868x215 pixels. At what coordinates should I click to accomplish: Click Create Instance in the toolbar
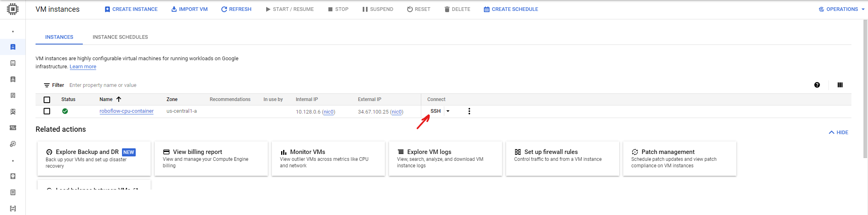[131, 9]
